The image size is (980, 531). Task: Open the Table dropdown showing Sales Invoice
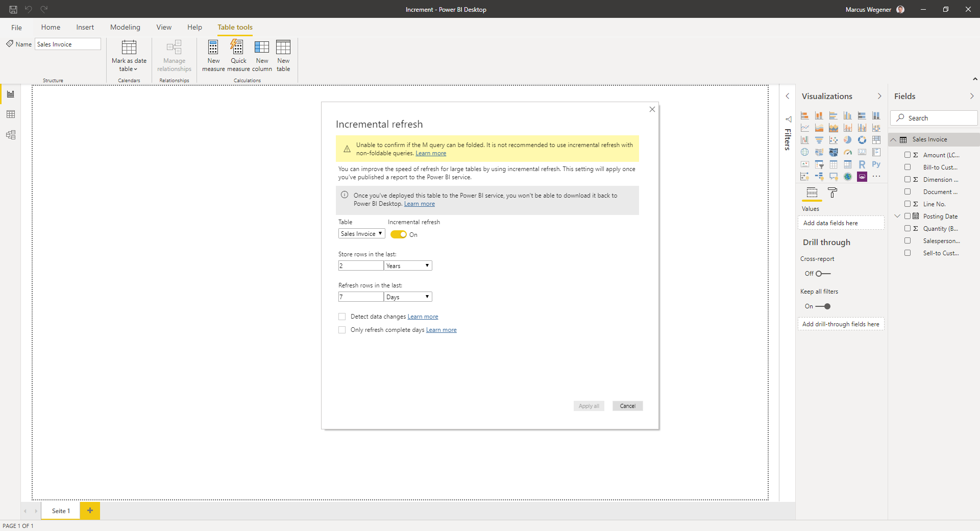tap(361, 234)
